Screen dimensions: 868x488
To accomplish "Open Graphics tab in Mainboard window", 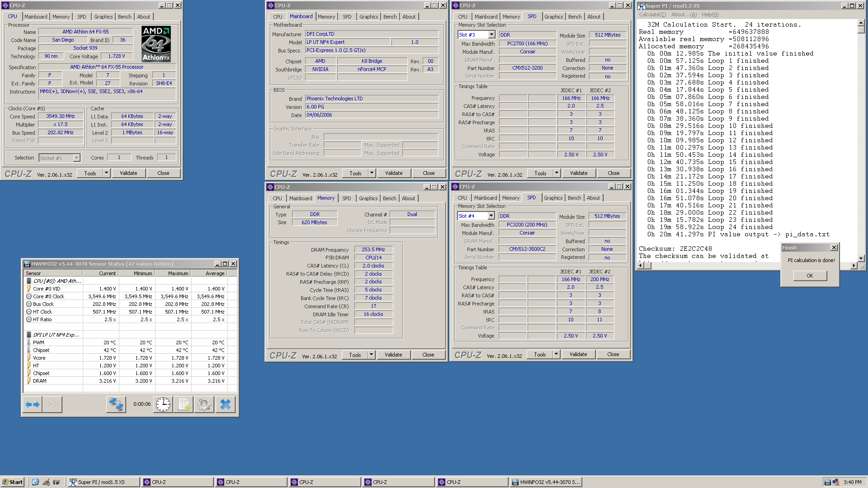I will 368,17.
